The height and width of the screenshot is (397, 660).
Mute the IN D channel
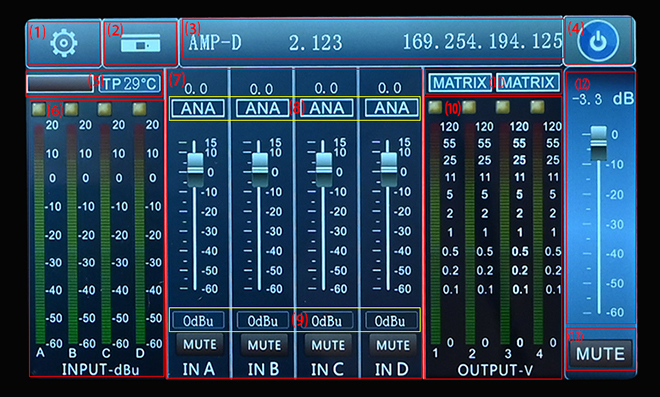393,345
